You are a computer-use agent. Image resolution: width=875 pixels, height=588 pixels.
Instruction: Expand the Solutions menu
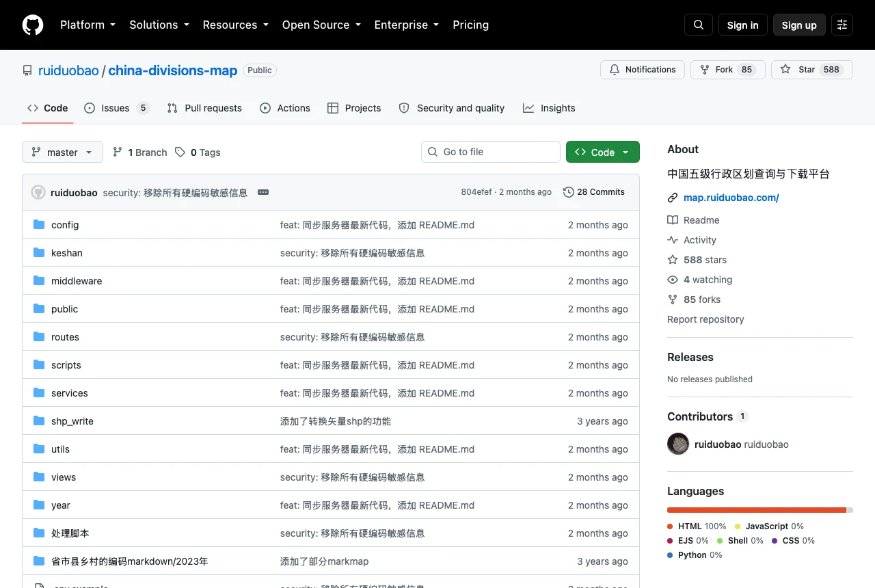coord(159,25)
